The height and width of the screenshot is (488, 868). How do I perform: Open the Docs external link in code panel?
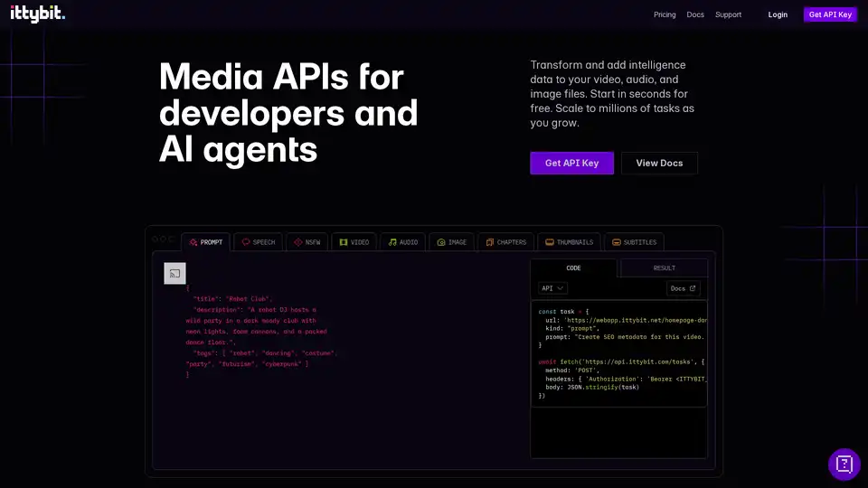tap(683, 288)
